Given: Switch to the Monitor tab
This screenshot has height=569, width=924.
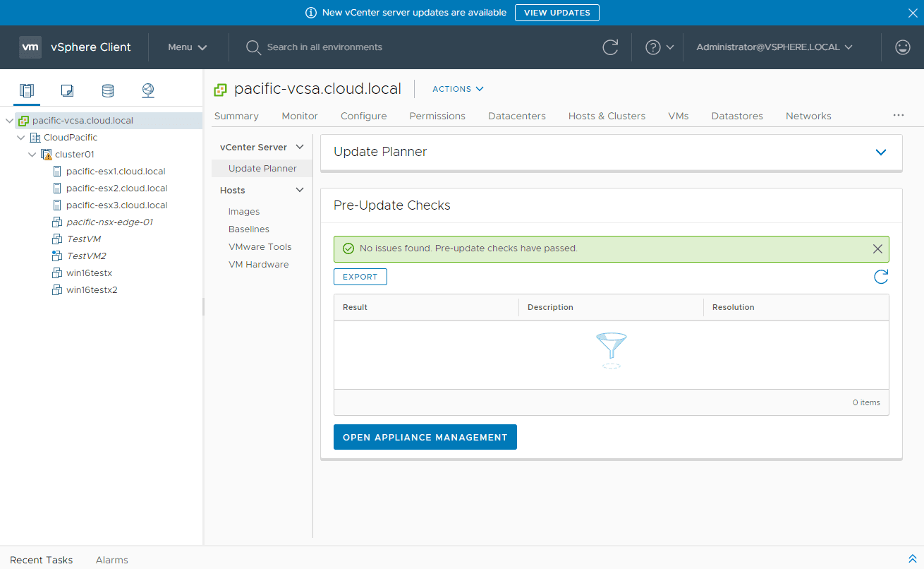Looking at the screenshot, I should pos(300,116).
